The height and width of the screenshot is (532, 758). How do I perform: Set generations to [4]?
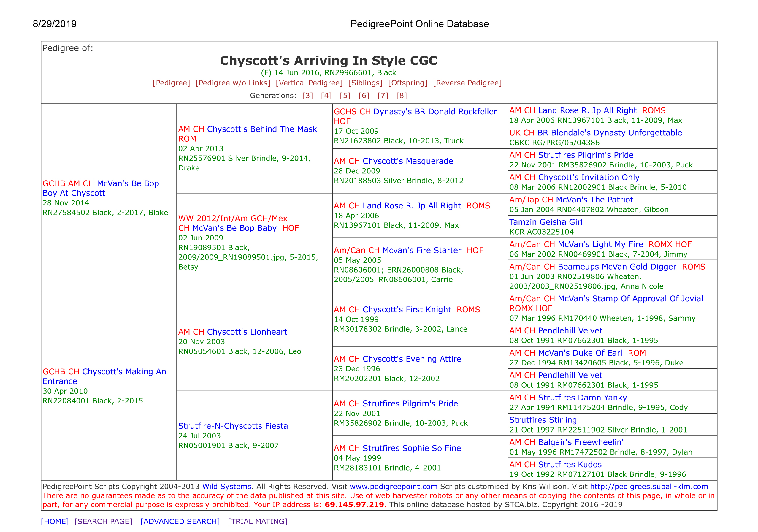(x=326, y=95)
